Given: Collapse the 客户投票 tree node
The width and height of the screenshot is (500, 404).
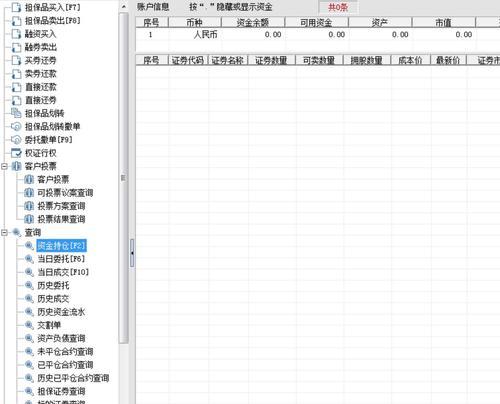Looking at the screenshot, I should click(5, 166).
